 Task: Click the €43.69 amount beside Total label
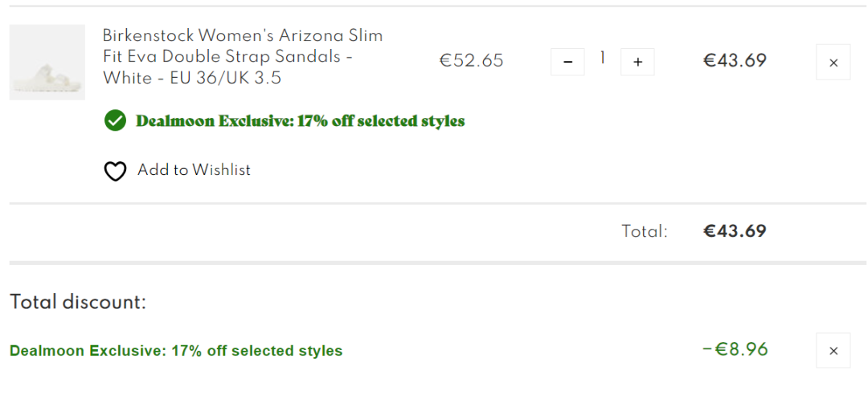(x=735, y=231)
